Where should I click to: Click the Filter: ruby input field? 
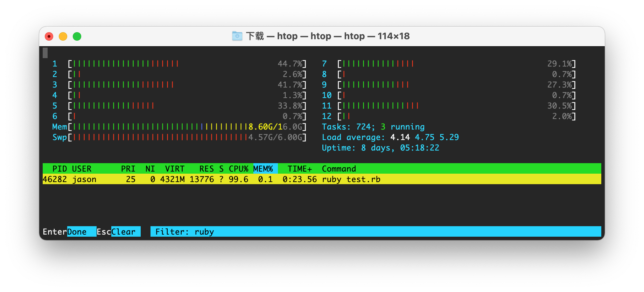(x=376, y=232)
